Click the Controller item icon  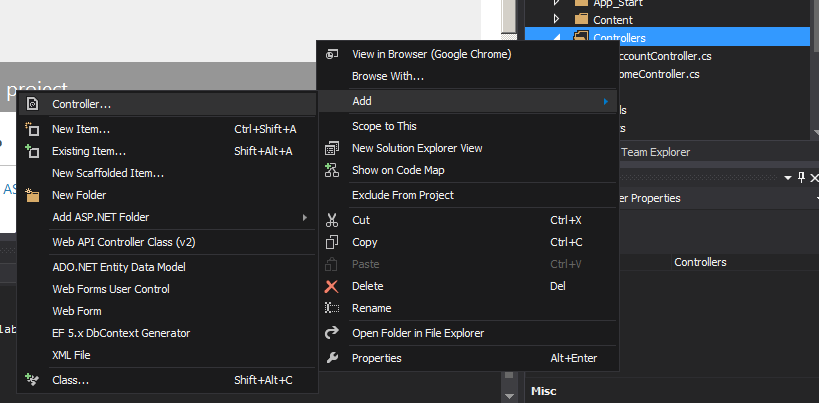32,103
